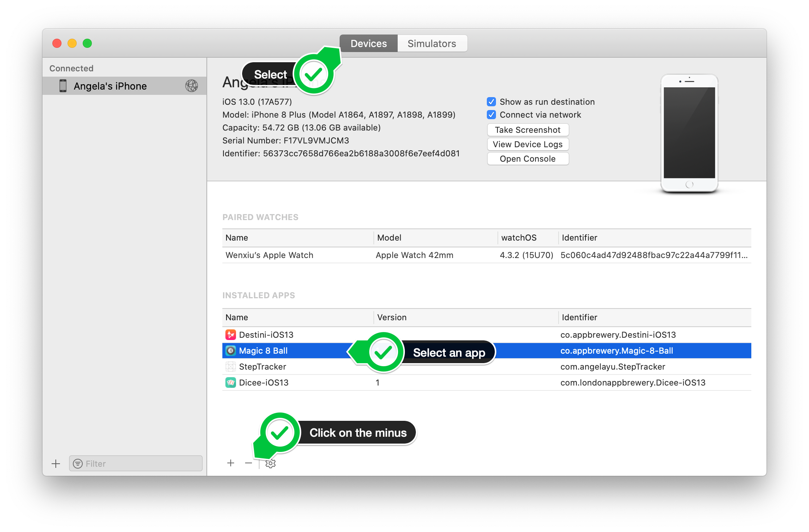The width and height of the screenshot is (809, 532).
Task: Click the Open Console button
Action: [x=528, y=159]
